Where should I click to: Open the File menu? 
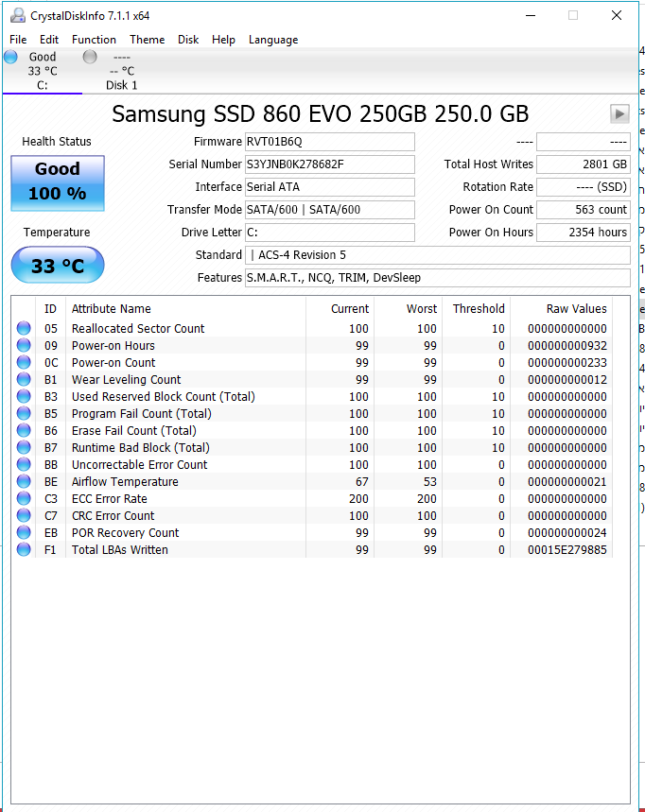pos(18,40)
